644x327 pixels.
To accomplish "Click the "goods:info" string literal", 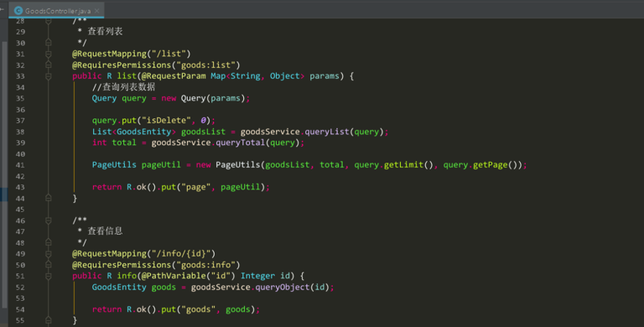I will (205, 265).
